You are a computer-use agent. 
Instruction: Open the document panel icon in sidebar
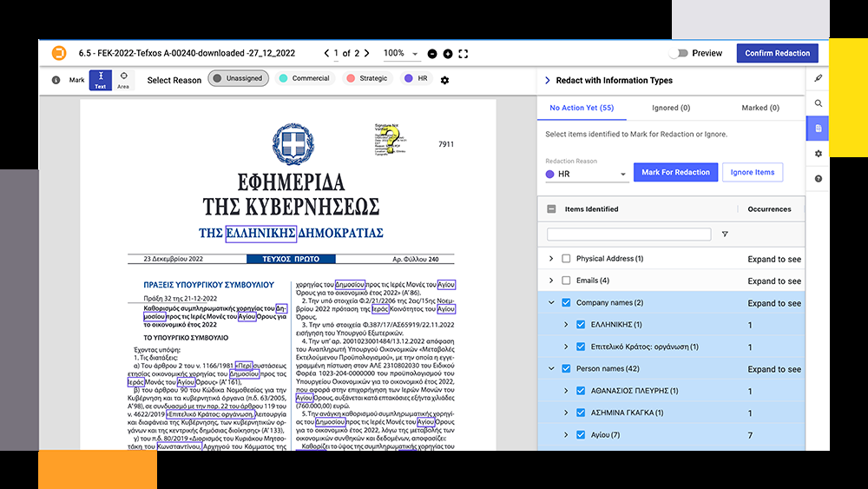pyautogui.click(x=819, y=129)
